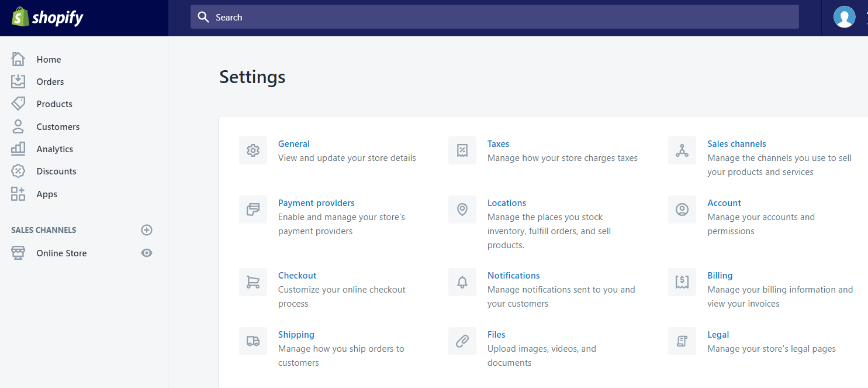Click the Notifications bell icon
Image resolution: width=868 pixels, height=388 pixels.
pyautogui.click(x=462, y=282)
